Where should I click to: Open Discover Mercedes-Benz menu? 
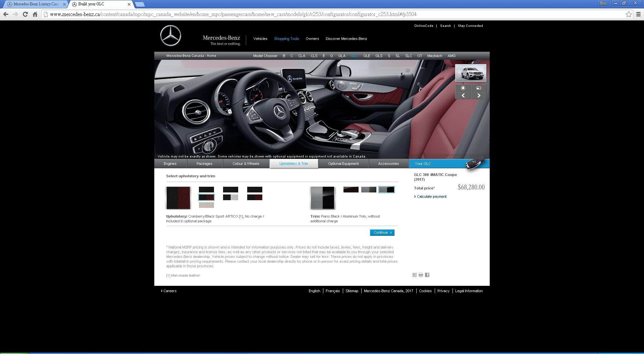pos(346,39)
